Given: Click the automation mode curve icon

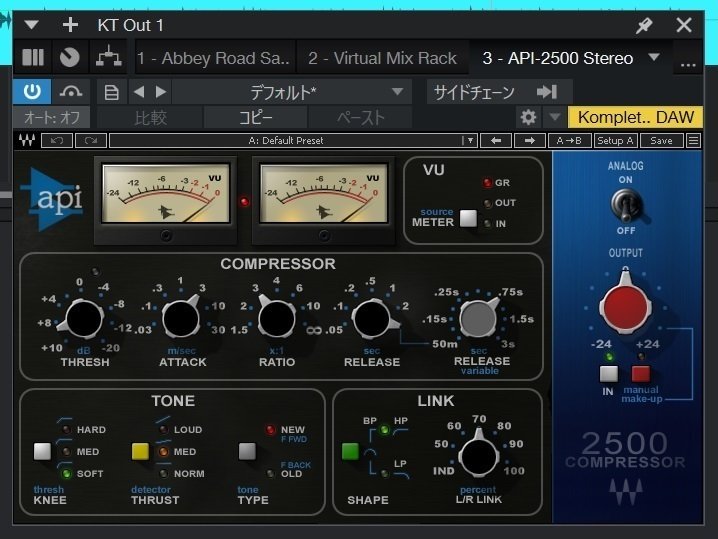Looking at the screenshot, I should point(71,92).
